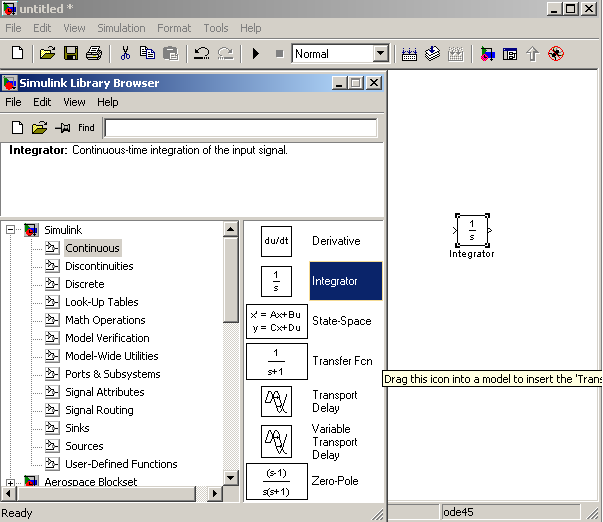This screenshot has height=522, width=603.
Task: Click the New model icon in main toolbar
Action: 17,53
